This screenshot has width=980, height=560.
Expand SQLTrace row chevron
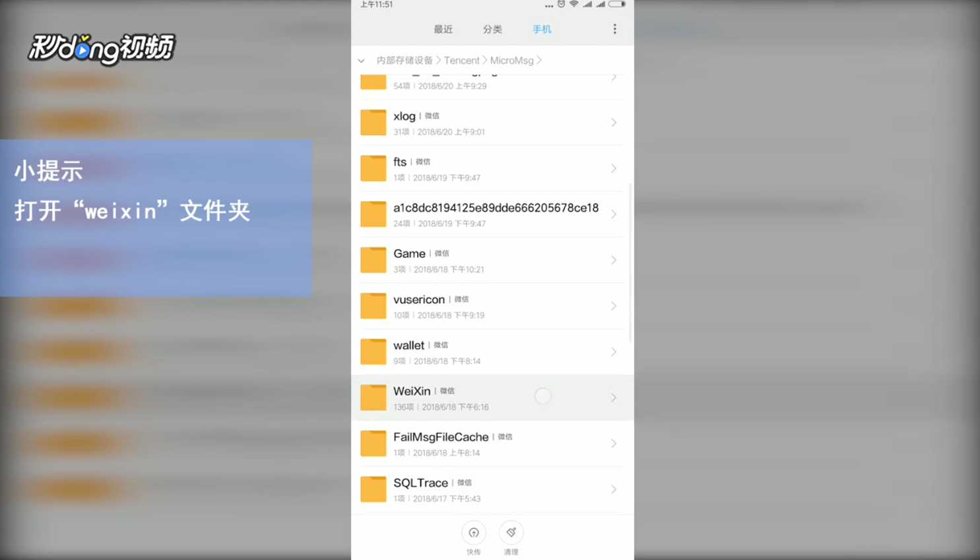(x=614, y=489)
